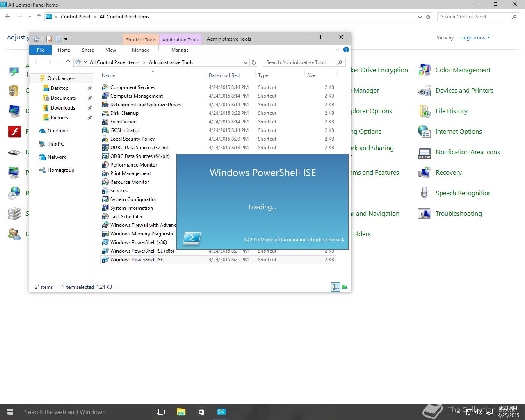Open Desktop in navigation pane
This screenshot has width=525, height=420.
coord(59,88)
